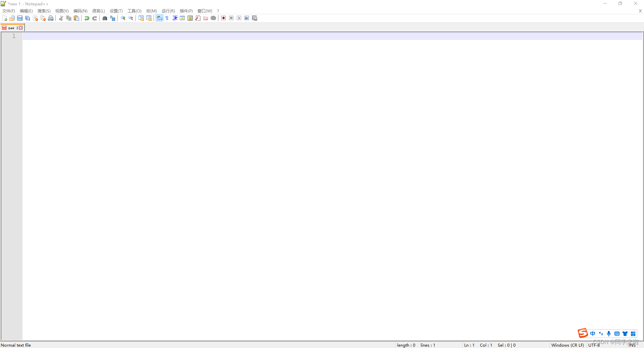The width and height of the screenshot is (644, 348).
Task: Toggle the Document Map panel icon
Action: coord(190,18)
